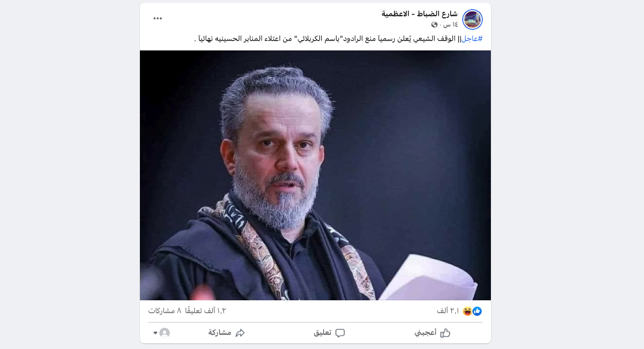This screenshot has height=349, width=644.
Task: Click the curved arrow share icon
Action: pos(240,332)
